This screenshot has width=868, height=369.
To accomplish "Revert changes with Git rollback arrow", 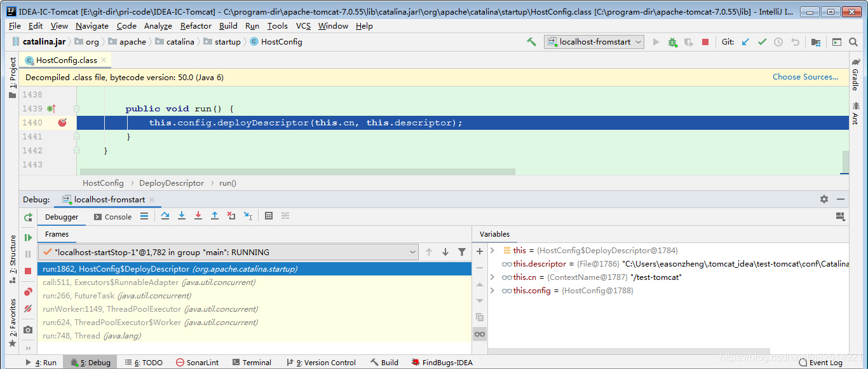I will point(795,42).
